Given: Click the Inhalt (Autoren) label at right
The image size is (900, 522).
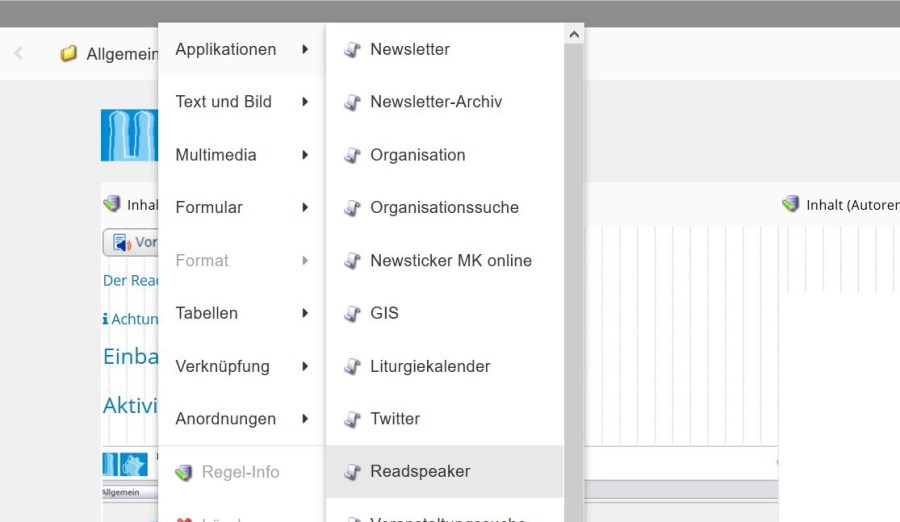Looking at the screenshot, I should coord(851,205).
